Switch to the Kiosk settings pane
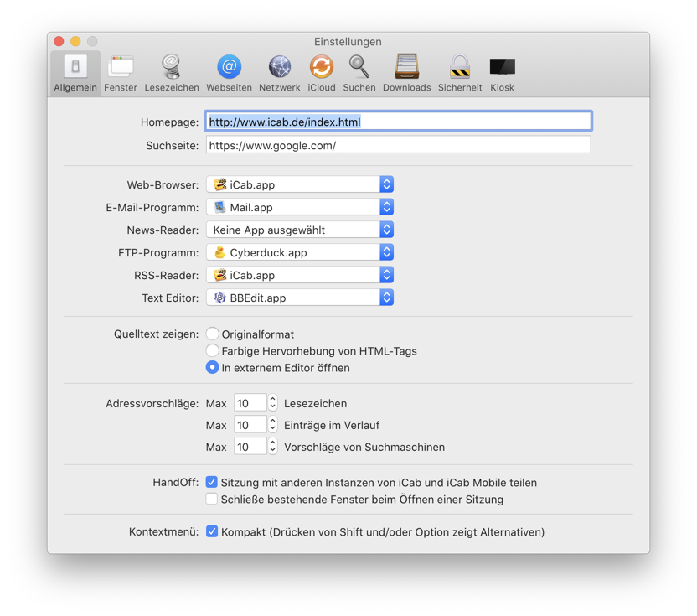This screenshot has width=697, height=616. click(503, 74)
